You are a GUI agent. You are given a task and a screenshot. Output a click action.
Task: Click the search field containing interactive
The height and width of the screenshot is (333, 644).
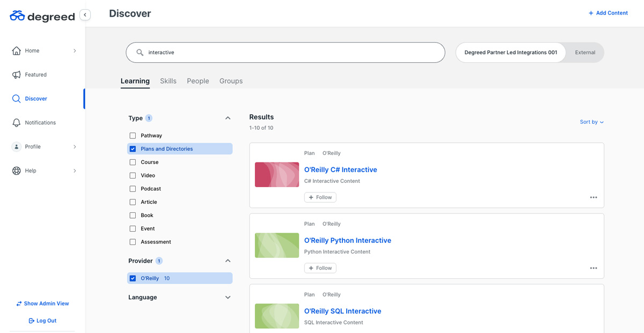(286, 53)
